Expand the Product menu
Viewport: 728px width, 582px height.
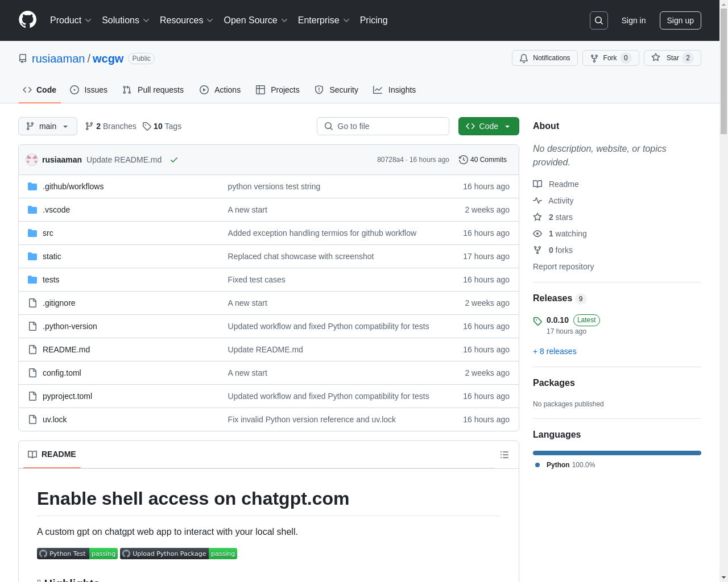pos(71,20)
